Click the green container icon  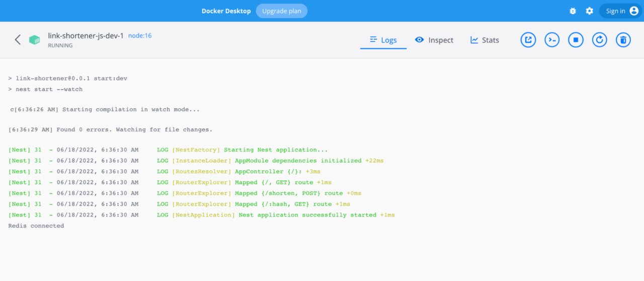(34, 40)
